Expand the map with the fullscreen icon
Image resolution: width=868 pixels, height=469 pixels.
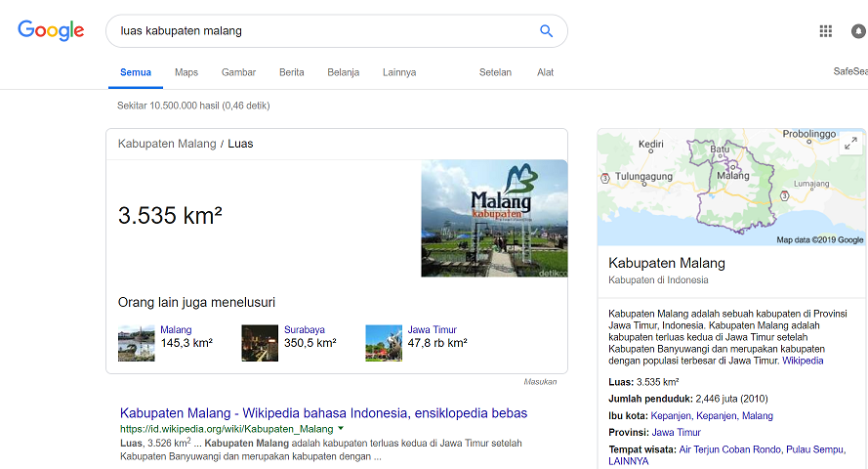pos(850,144)
